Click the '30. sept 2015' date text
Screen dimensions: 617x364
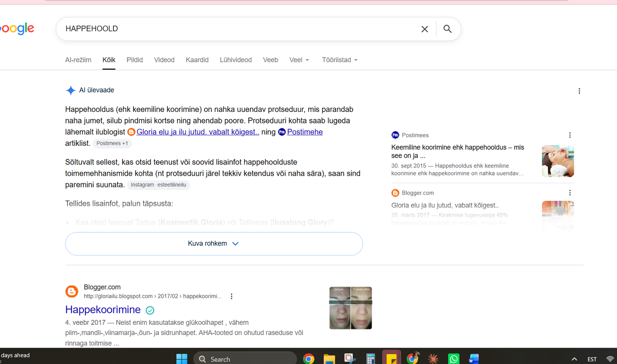point(409,166)
